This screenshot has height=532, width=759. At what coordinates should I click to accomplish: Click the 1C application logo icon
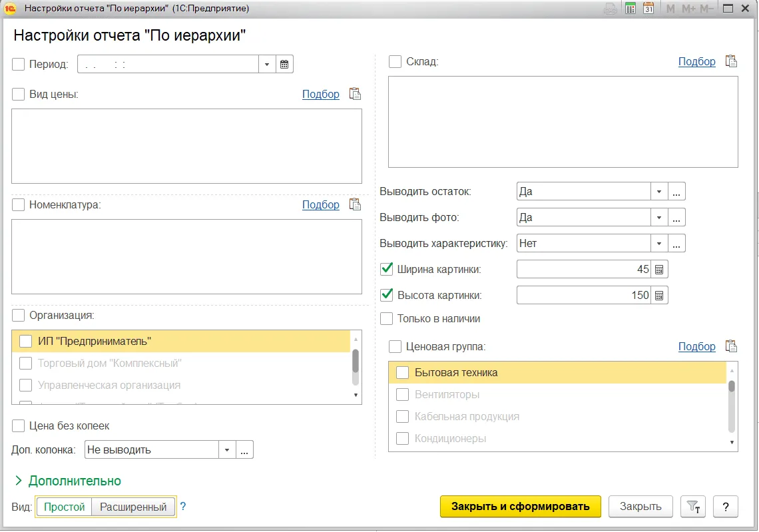pos(10,8)
